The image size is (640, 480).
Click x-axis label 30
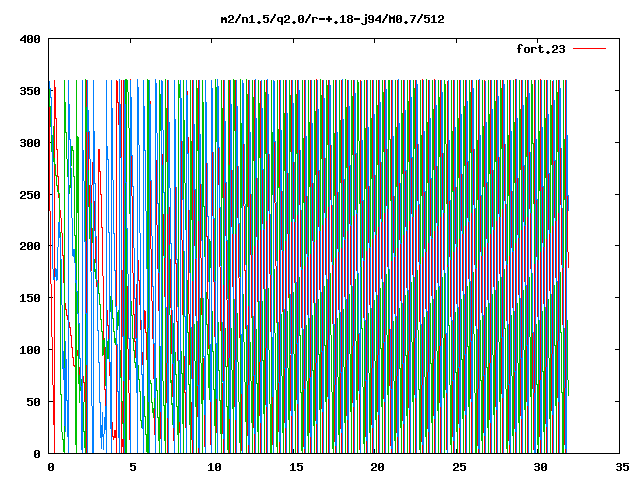tap(540, 467)
